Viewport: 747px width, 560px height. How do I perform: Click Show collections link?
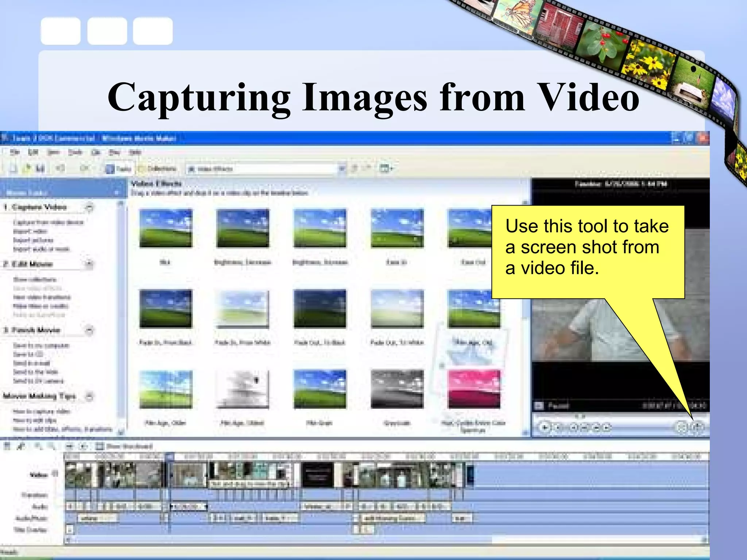(35, 279)
